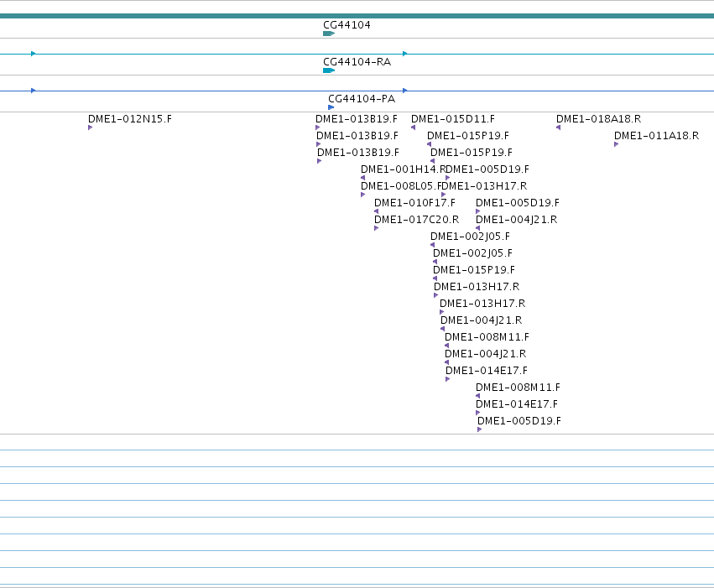Viewport: 714px width, 588px height.
Task: Select DME1-005D19.F label beside DME1-010F17.F
Action: coord(518,203)
